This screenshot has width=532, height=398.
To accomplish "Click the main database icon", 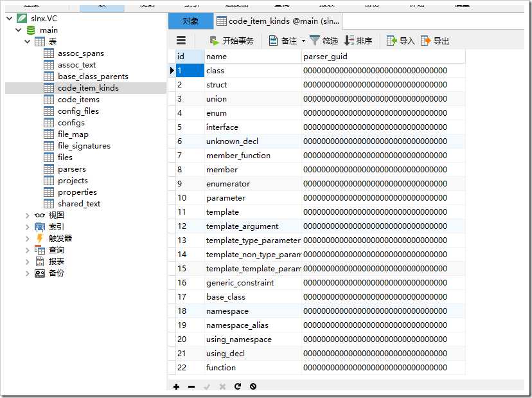I will coord(31,30).
